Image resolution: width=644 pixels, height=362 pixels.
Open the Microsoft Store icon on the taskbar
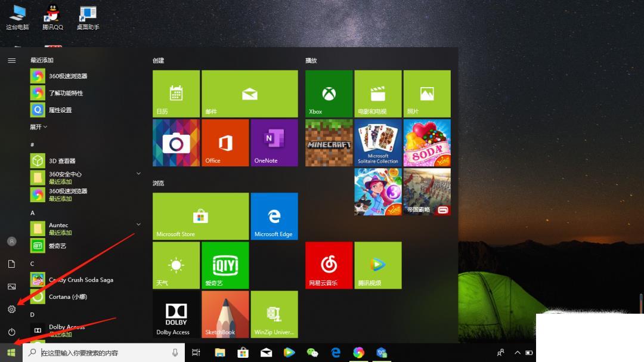click(243, 352)
